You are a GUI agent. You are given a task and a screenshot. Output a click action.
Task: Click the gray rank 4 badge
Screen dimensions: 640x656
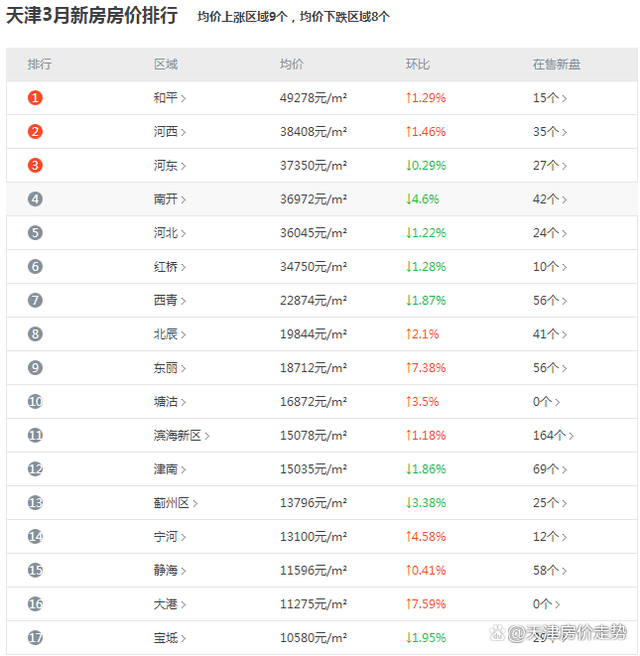35,199
